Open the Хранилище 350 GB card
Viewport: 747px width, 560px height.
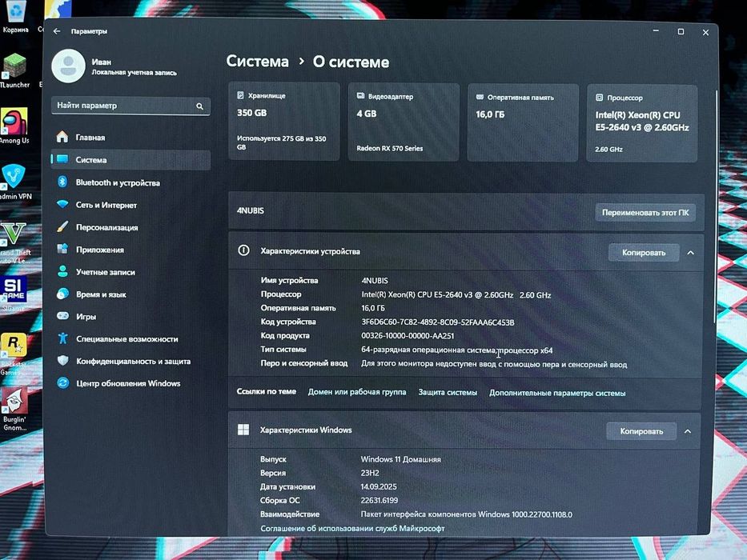pyautogui.click(x=284, y=122)
